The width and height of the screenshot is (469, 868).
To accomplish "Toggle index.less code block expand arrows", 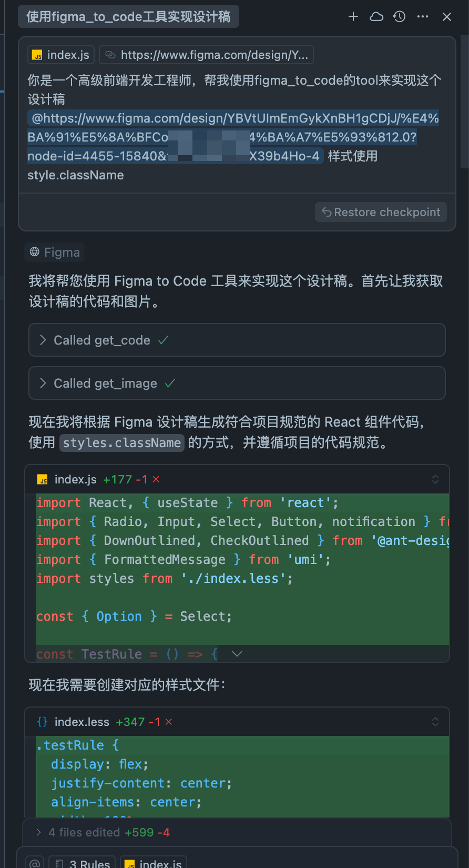I will coord(435,722).
